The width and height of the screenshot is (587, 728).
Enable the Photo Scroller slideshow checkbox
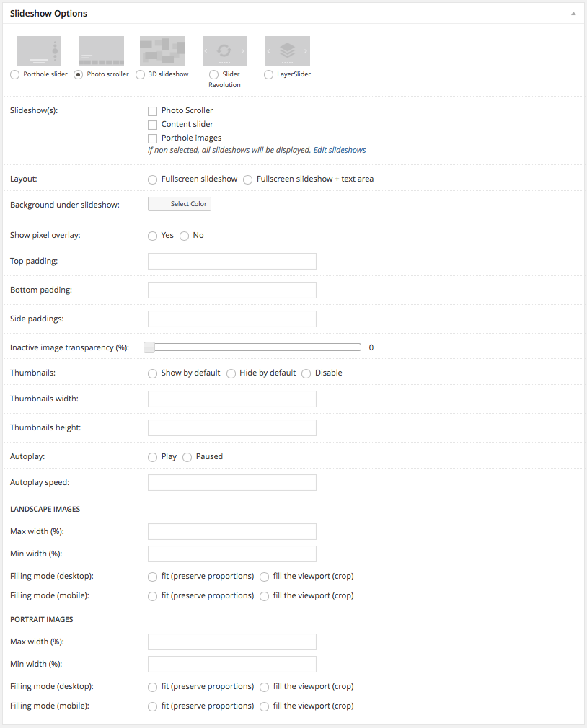[x=152, y=111]
